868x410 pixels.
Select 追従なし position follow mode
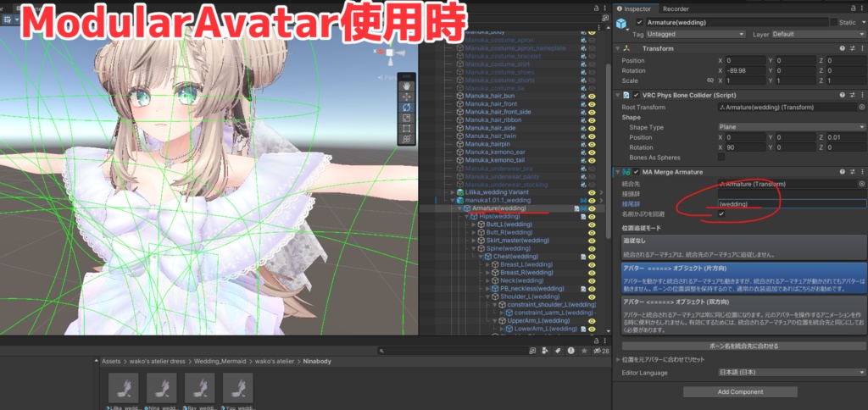click(744, 247)
